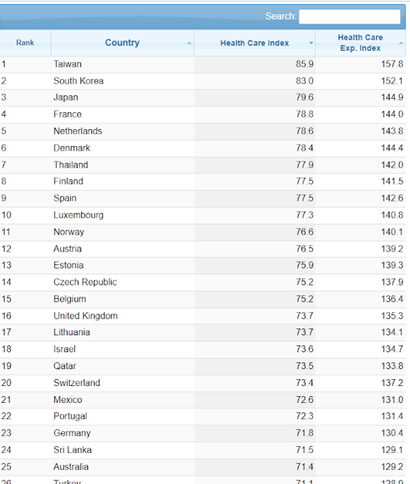Image resolution: width=410 pixels, height=484 pixels.
Task: Click the Health Care Exp. Index sort arrow
Action: click(401, 43)
